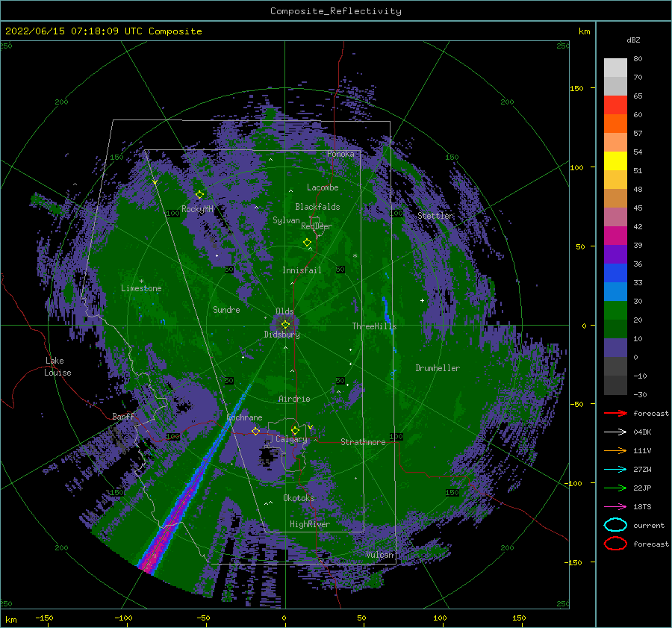672x628 pixels.
Task: Click the Blackfalds label on the map
Action: click(317, 207)
